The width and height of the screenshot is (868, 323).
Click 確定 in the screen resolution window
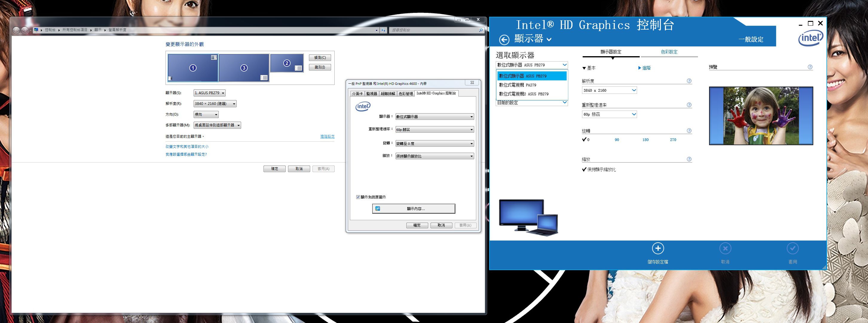coord(274,169)
